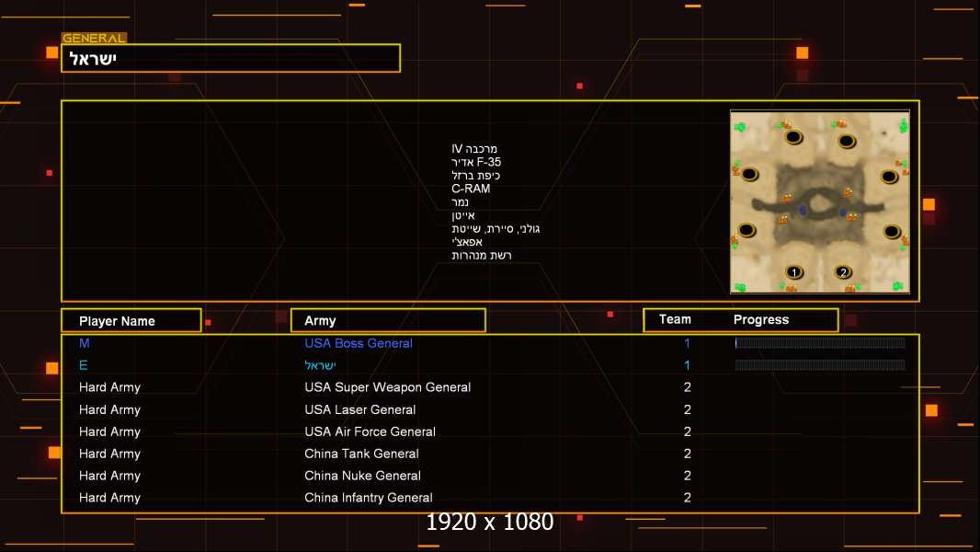
Task: Click the ישראל army entry for player E
Action: click(x=320, y=365)
